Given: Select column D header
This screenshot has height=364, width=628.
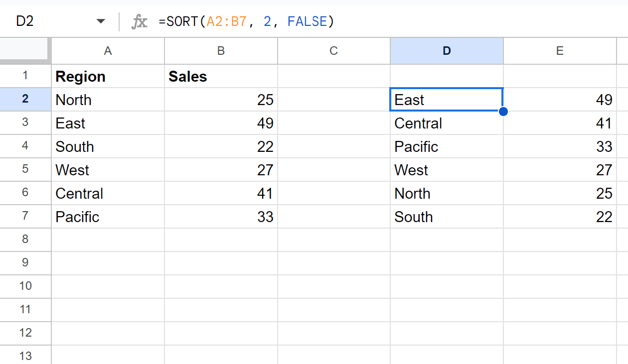Looking at the screenshot, I should pos(447,51).
